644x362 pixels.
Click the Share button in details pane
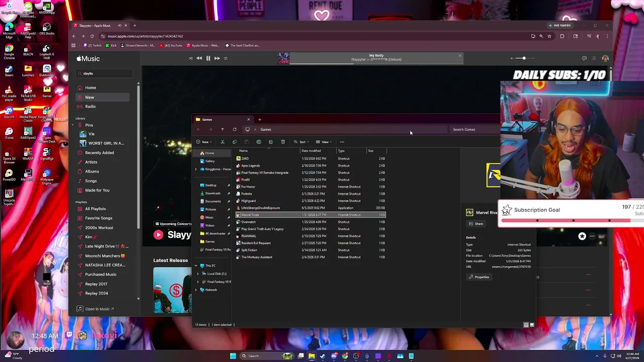[x=476, y=224]
